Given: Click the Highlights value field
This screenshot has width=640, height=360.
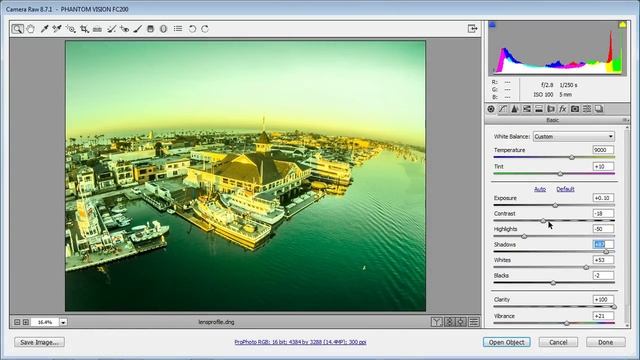Looking at the screenshot, I should point(603,229).
